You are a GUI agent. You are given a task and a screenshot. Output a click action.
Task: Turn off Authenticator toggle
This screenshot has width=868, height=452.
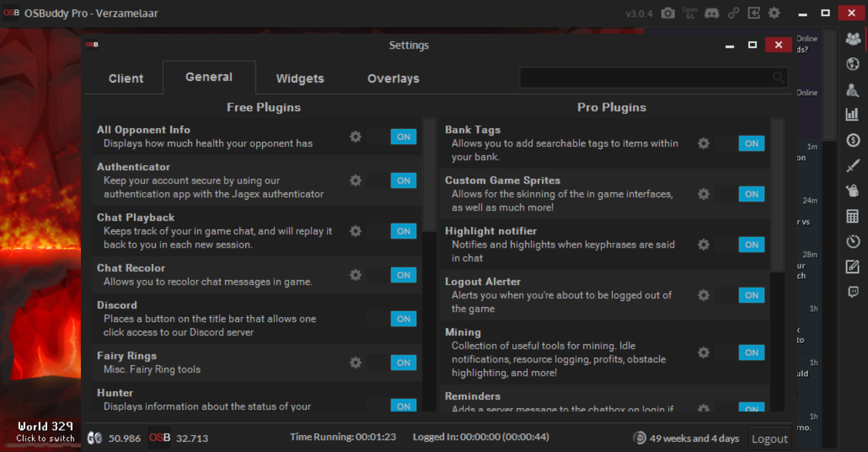point(392,181)
